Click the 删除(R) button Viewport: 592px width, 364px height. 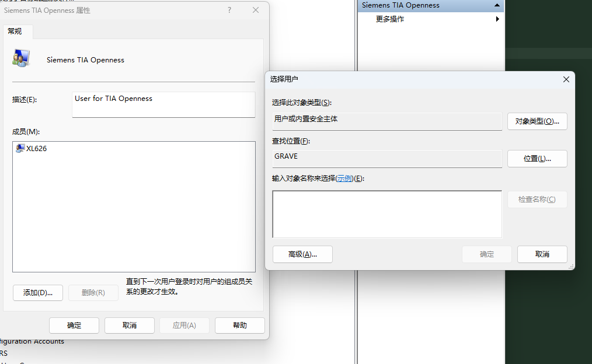pyautogui.click(x=93, y=293)
